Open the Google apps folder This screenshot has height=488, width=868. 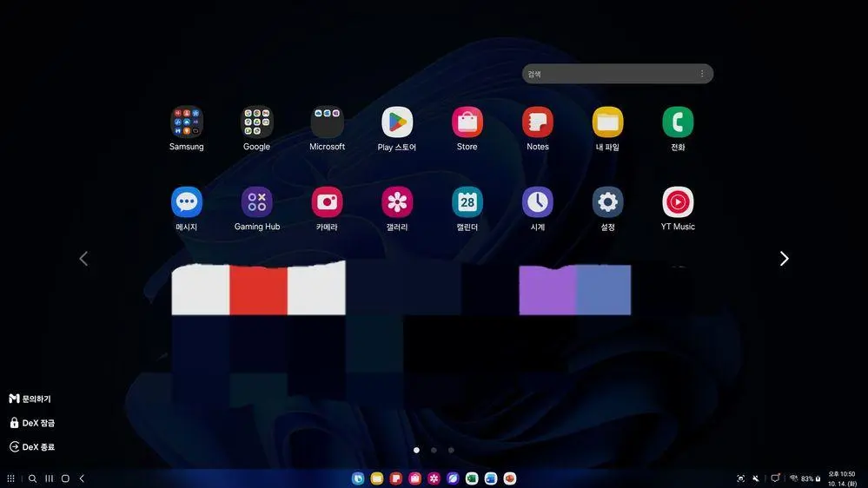[x=257, y=122]
